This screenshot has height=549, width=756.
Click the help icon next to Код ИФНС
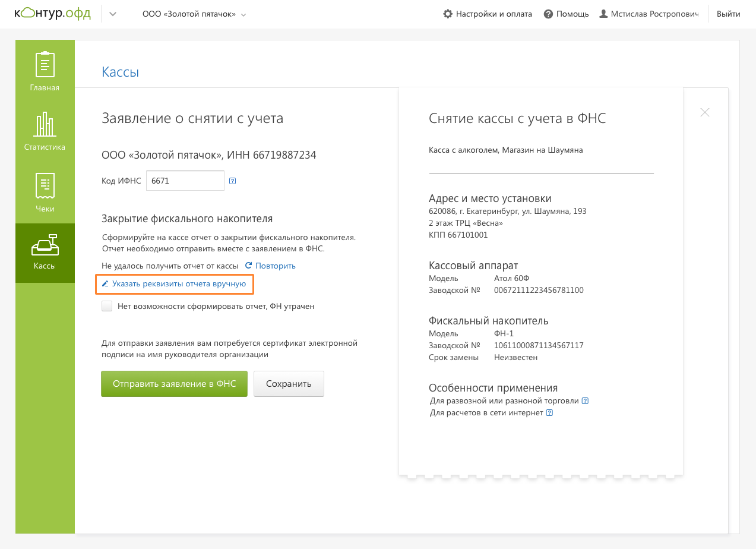tap(233, 181)
